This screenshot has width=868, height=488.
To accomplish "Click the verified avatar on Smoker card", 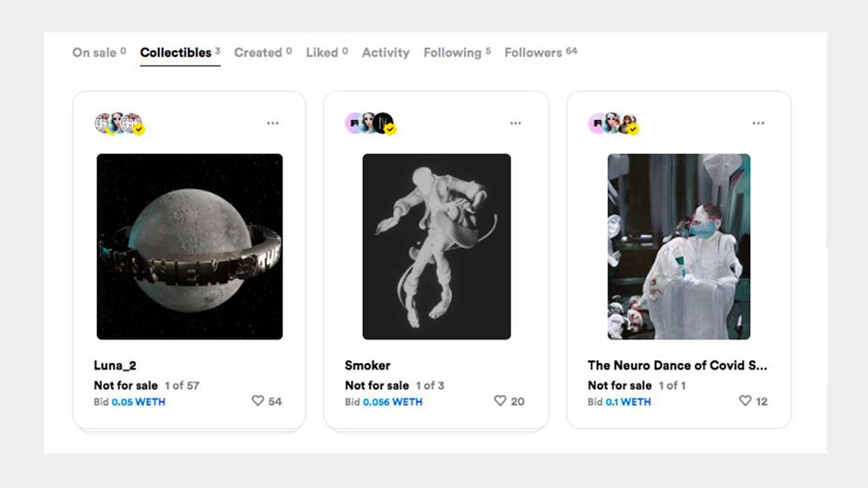I will click(x=384, y=123).
